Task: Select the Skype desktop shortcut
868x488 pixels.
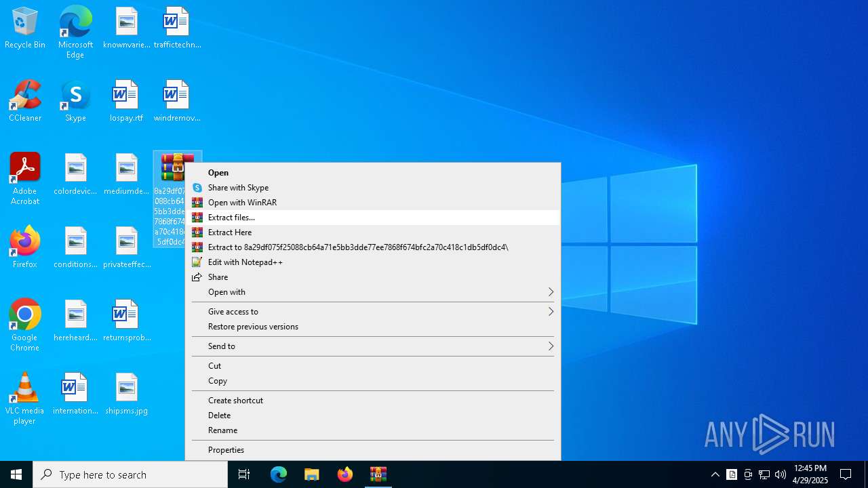Action: click(x=75, y=102)
